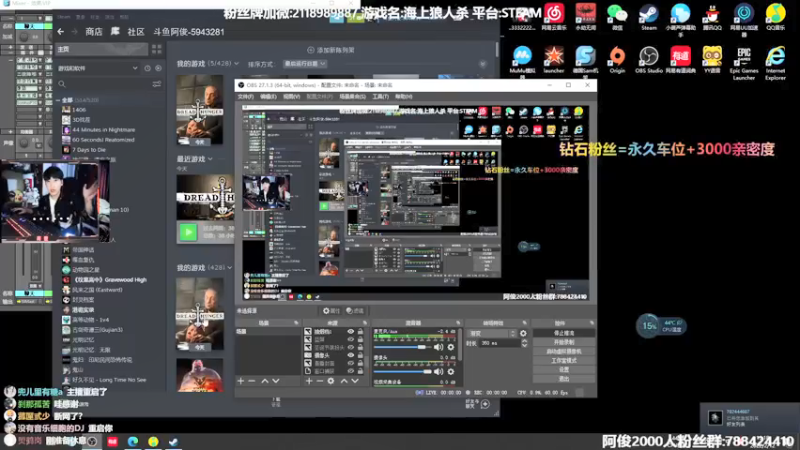The width and height of the screenshot is (800, 450).
Task: Open Steam library advanced filter icon
Action: [x=157, y=84]
